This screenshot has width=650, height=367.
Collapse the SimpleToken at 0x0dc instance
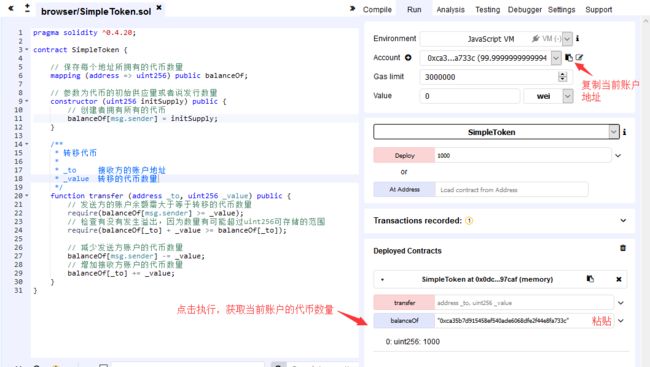(382, 280)
